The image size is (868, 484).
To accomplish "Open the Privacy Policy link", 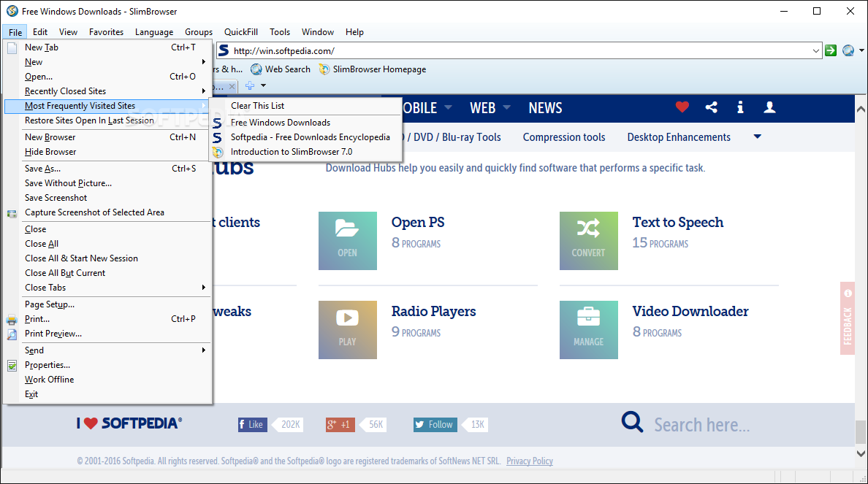I will click(529, 461).
